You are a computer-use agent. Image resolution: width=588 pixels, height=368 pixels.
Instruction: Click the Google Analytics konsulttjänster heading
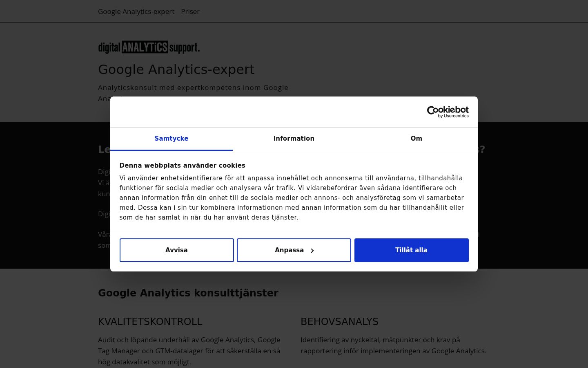[x=188, y=293]
